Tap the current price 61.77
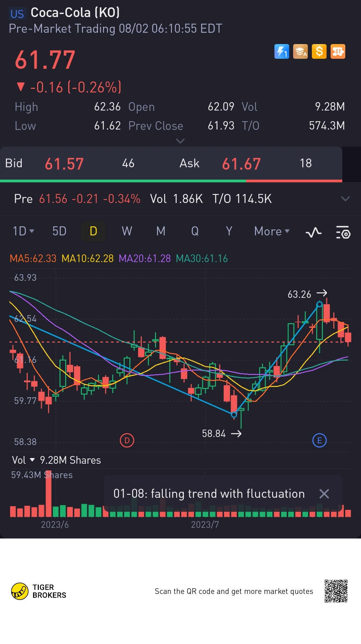Image resolution: width=361 pixels, height=644 pixels. point(45,60)
